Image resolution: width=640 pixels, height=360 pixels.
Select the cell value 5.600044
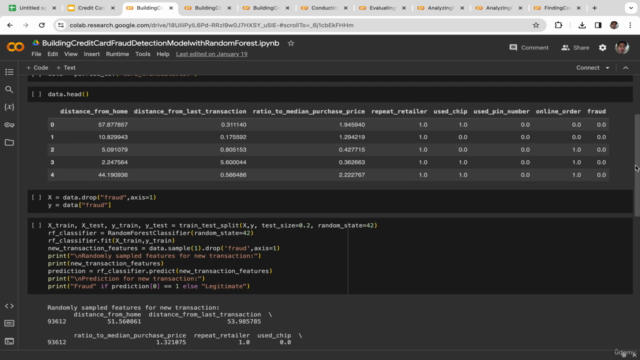[x=233, y=162]
